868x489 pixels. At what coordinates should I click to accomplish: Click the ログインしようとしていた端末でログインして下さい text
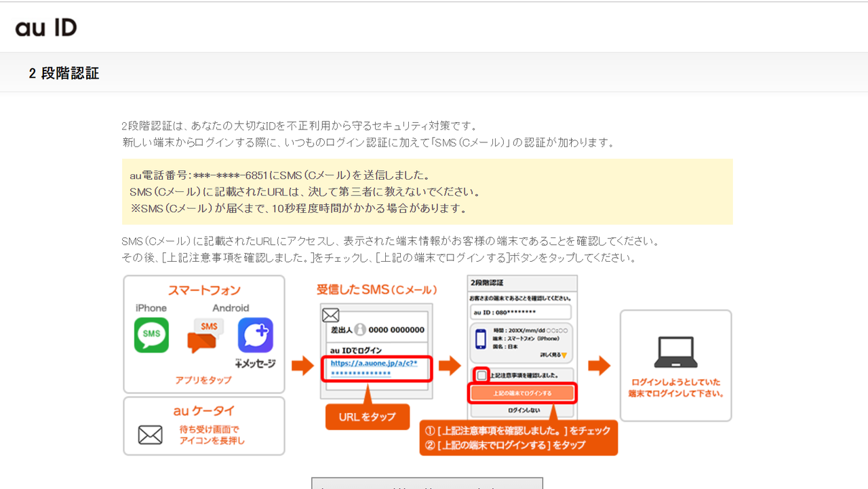pyautogui.click(x=675, y=387)
